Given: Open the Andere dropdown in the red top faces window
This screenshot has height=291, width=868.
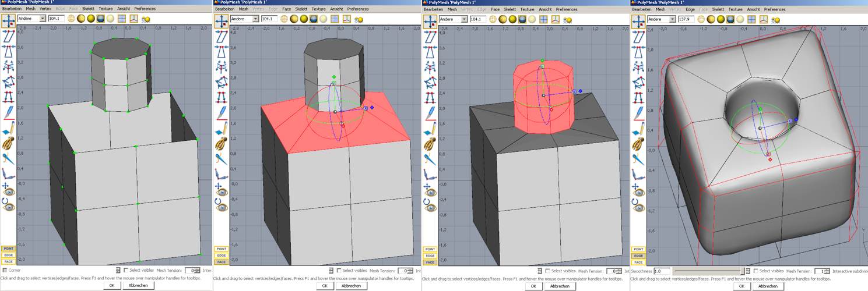Looking at the screenshot, I should tap(244, 19).
